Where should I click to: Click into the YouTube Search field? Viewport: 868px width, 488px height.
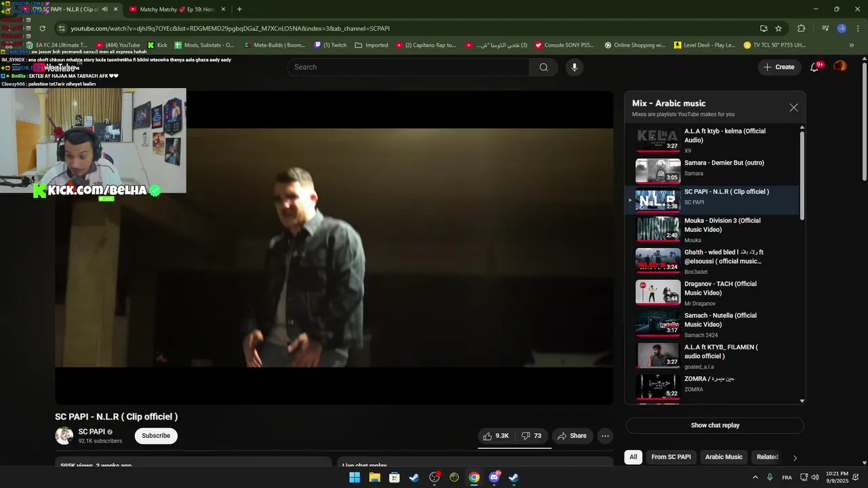(409, 67)
